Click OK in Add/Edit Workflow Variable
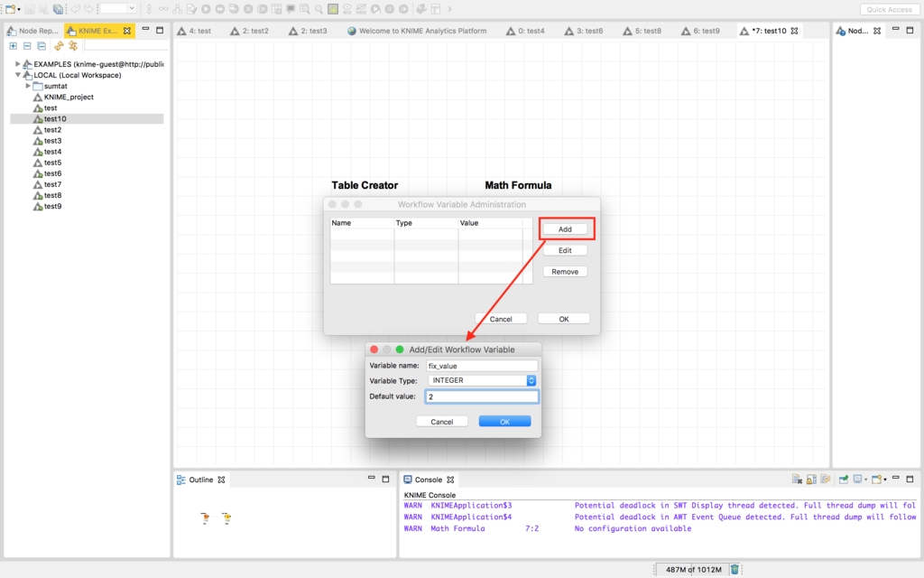This screenshot has height=578, width=924. 504,421
